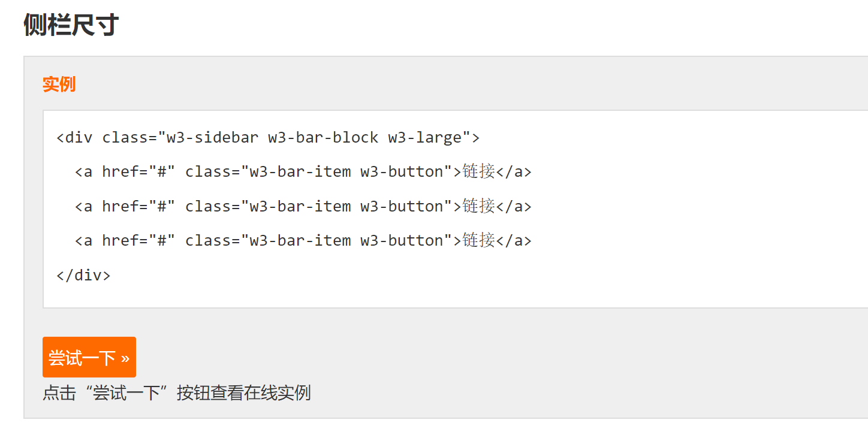The height and width of the screenshot is (432, 868).
Task: Click 链接 text in the first anchor line
Action: (x=478, y=172)
